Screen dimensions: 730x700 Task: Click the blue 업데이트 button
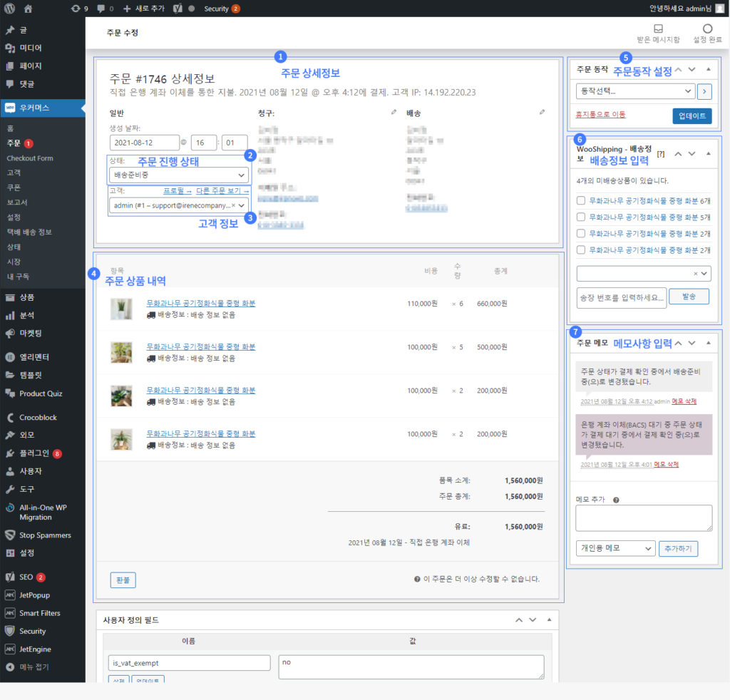692,115
